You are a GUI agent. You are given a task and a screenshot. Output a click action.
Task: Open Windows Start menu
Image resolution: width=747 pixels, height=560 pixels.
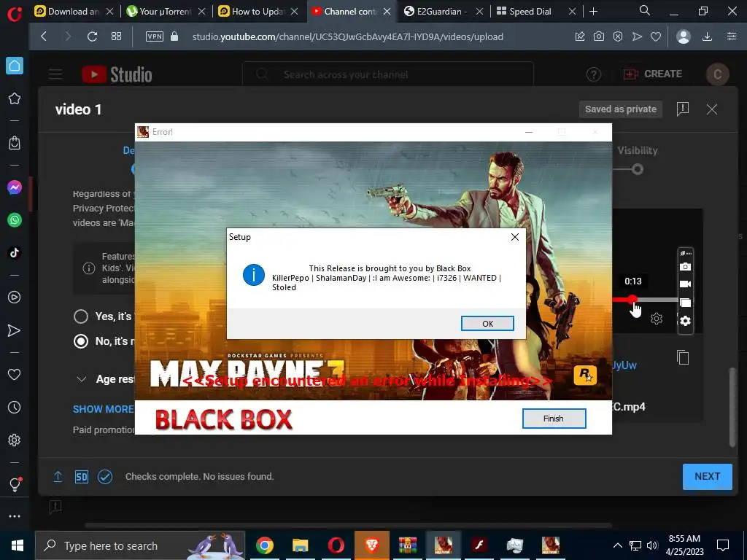[18, 545]
